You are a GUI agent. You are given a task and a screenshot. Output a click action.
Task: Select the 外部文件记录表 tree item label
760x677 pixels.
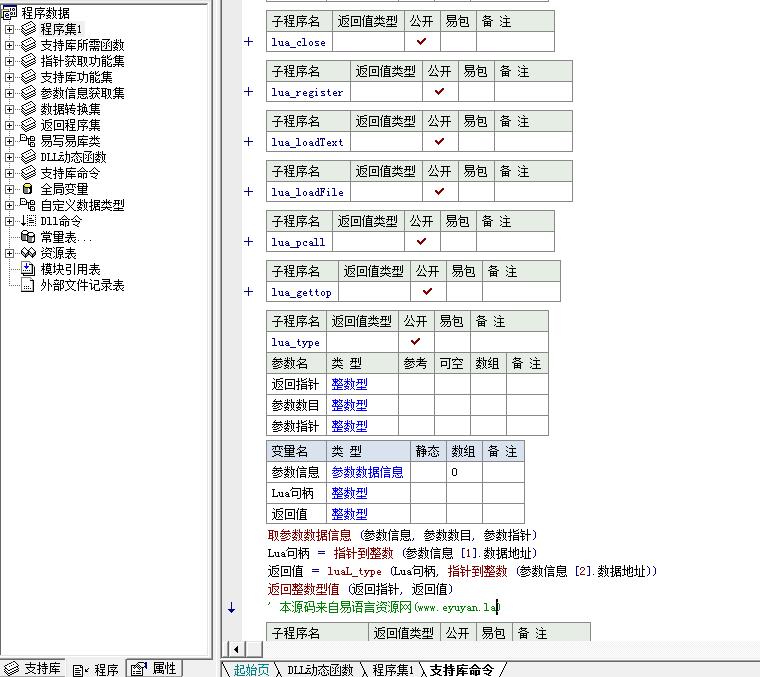click(x=82, y=285)
